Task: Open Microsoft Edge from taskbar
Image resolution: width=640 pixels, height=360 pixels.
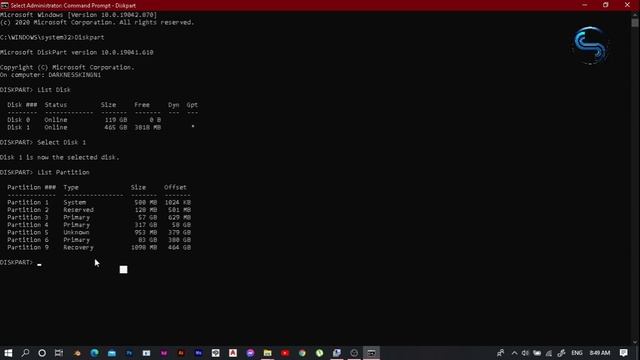Action: (x=95, y=353)
